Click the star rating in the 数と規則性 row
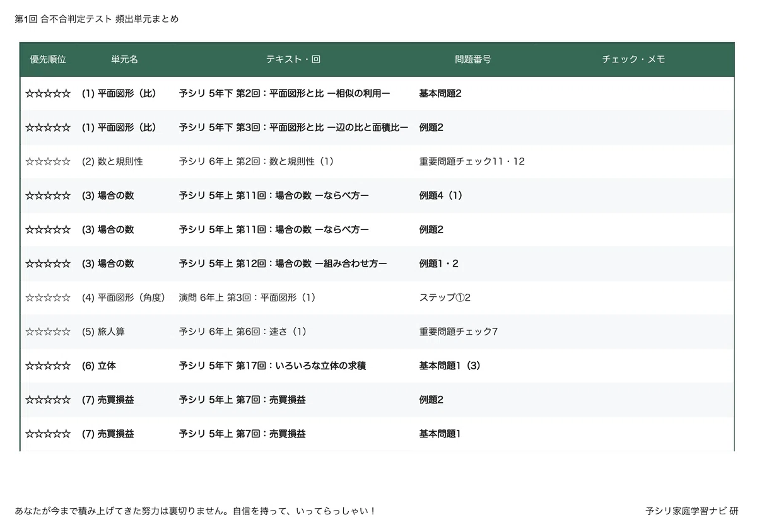 pos(48,161)
